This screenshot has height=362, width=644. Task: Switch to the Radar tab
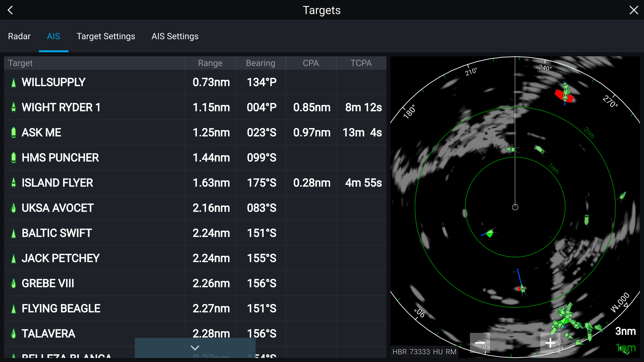click(19, 36)
